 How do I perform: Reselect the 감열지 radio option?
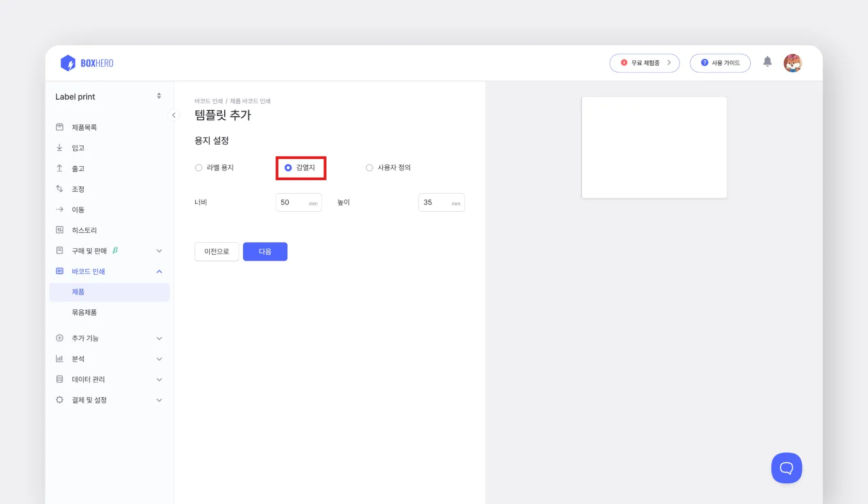[x=288, y=167]
